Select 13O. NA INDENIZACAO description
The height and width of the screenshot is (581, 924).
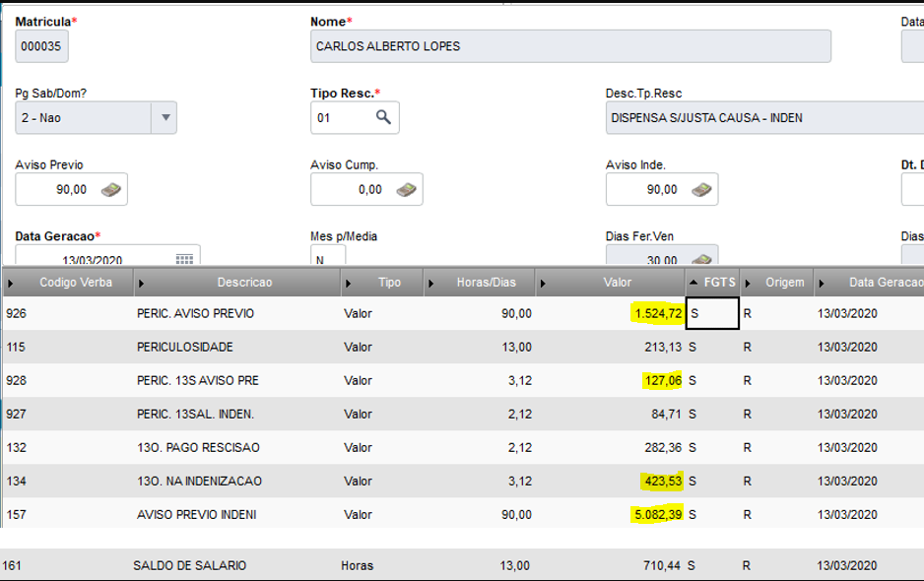(199, 482)
